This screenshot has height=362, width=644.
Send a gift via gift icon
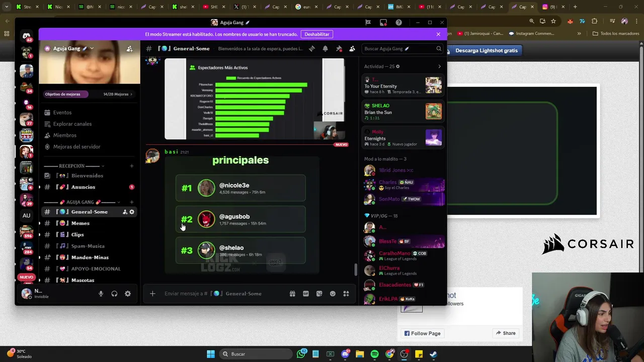tap(292, 294)
